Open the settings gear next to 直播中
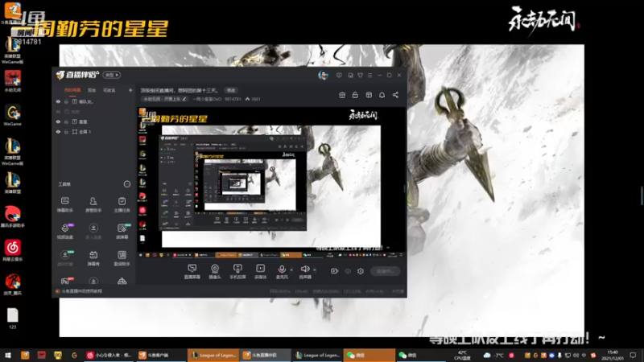The height and width of the screenshot is (362, 644). pos(360,271)
